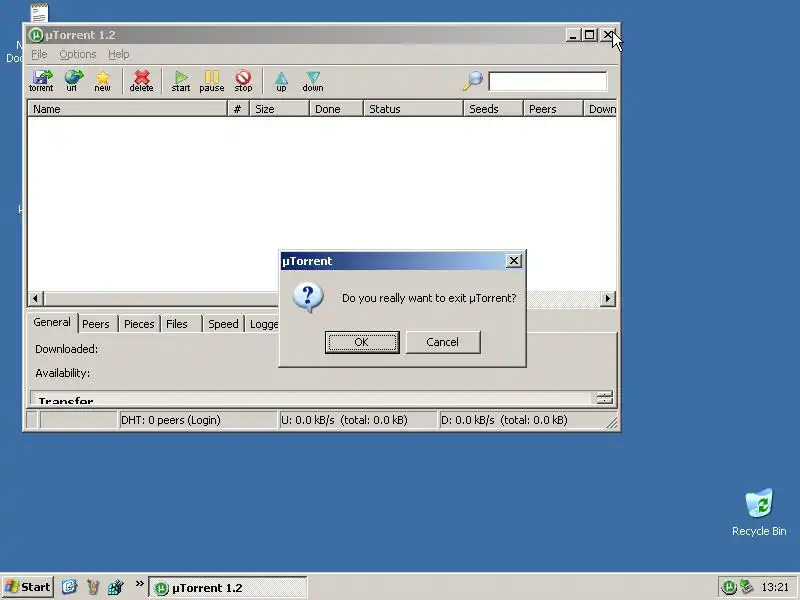The height and width of the screenshot is (600, 800).
Task: Click the pause toolbar icon
Action: (212, 81)
